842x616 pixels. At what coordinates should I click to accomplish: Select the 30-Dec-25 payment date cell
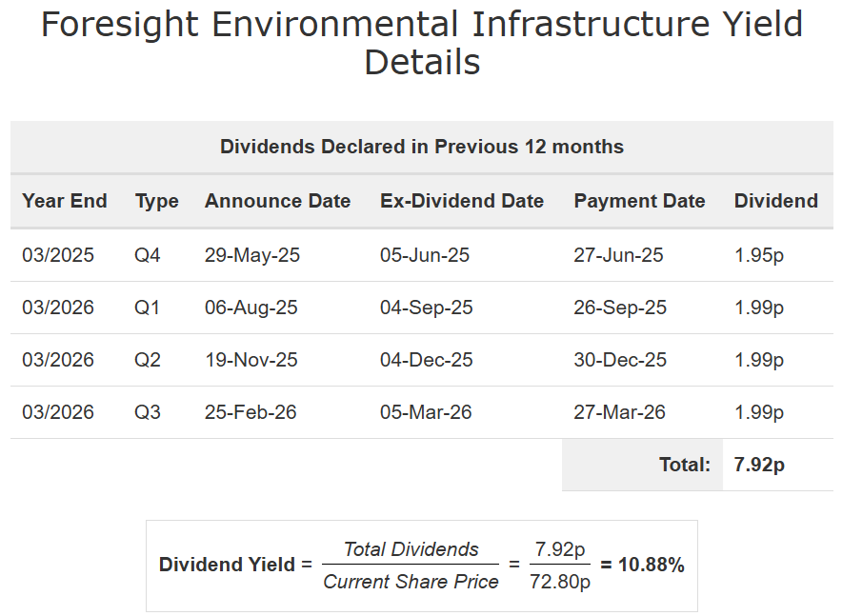tap(620, 360)
